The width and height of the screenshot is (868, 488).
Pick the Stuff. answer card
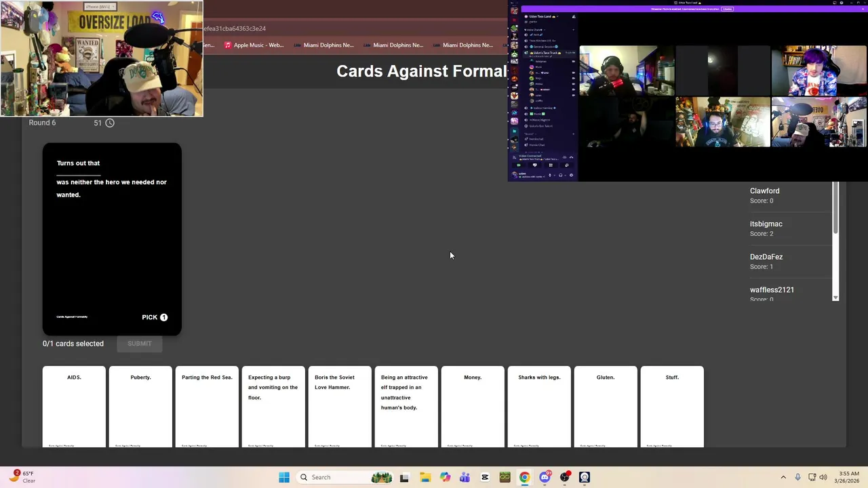coord(672,407)
